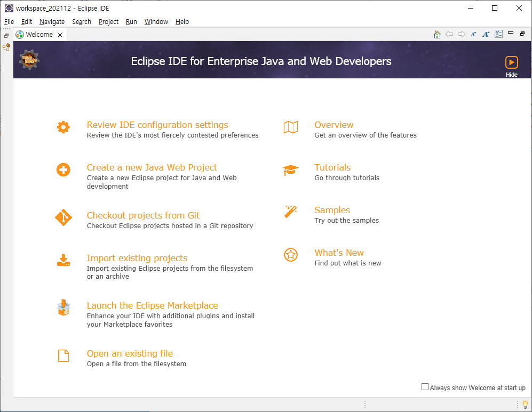Image resolution: width=532 pixels, height=412 pixels.
Task: Maximize the Welcome view pane
Action: point(522,34)
